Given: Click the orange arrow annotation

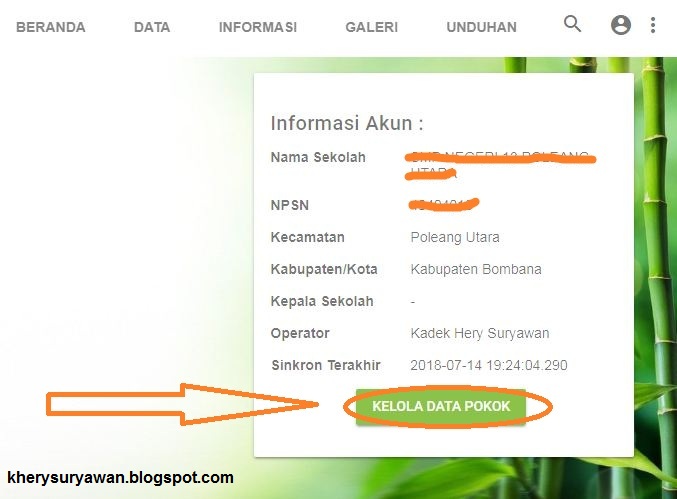Looking at the screenshot, I should click(182, 404).
